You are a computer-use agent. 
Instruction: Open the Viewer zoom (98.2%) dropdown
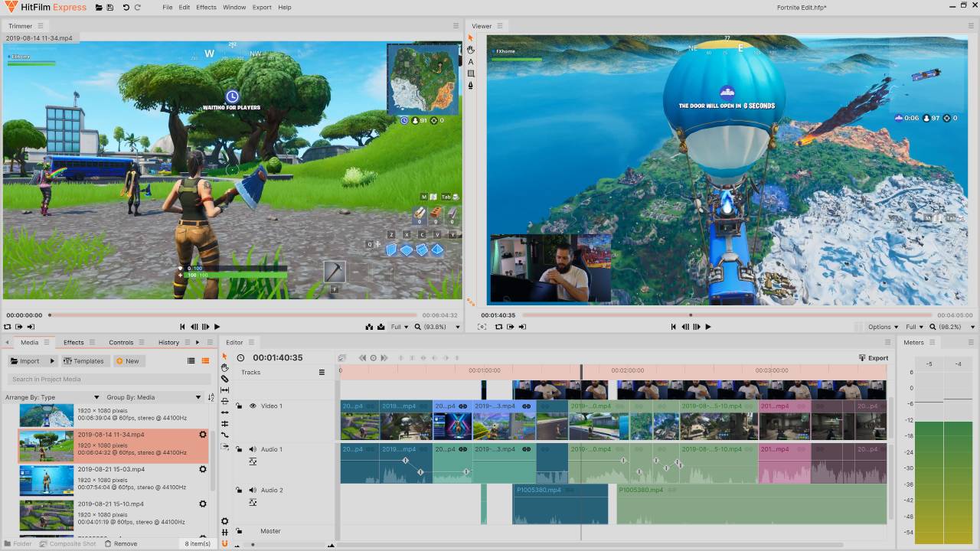tap(952, 327)
